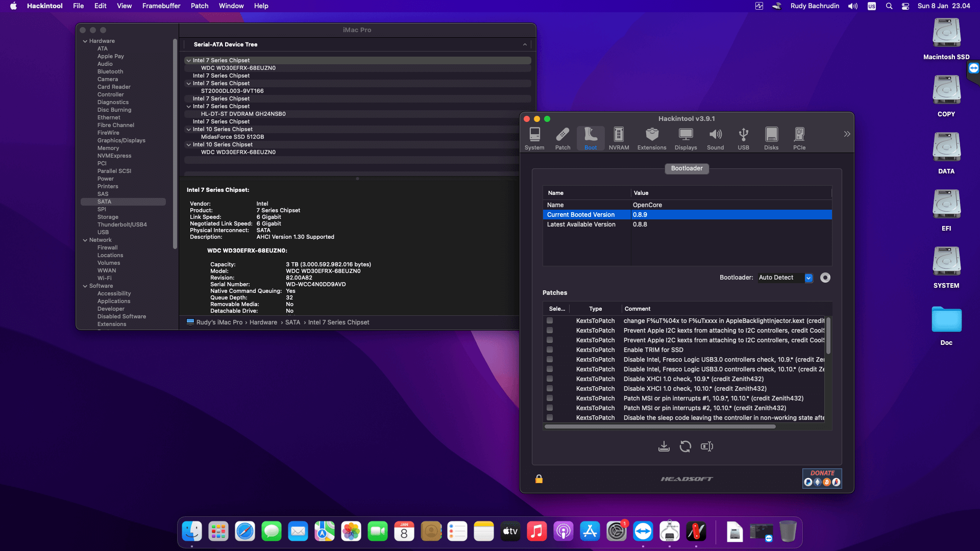This screenshot has width=980, height=551.
Task: Collapse Intel 10 Series Chipset above MidasForce SSD
Action: (188, 130)
